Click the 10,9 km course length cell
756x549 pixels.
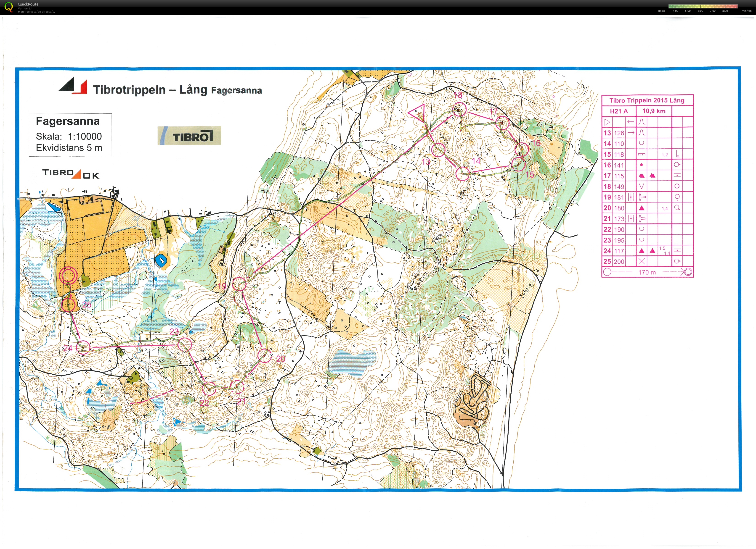[654, 111]
